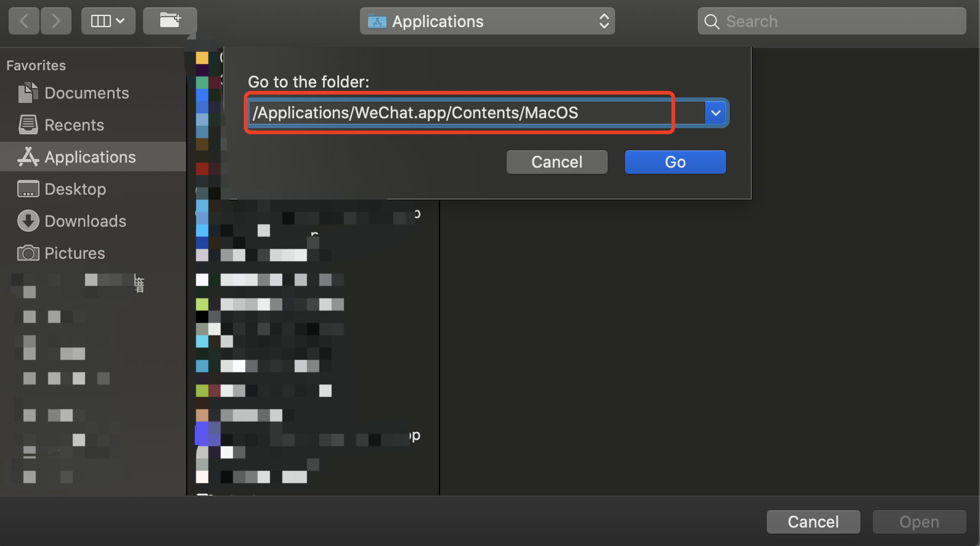Image resolution: width=980 pixels, height=546 pixels.
Task: Click the Documents sidebar icon
Action: pyautogui.click(x=28, y=93)
